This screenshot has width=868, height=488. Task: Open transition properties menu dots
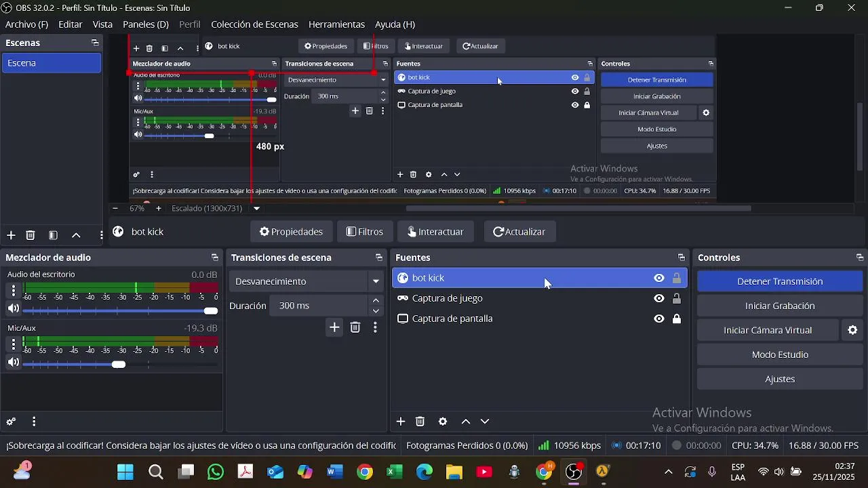click(x=375, y=327)
